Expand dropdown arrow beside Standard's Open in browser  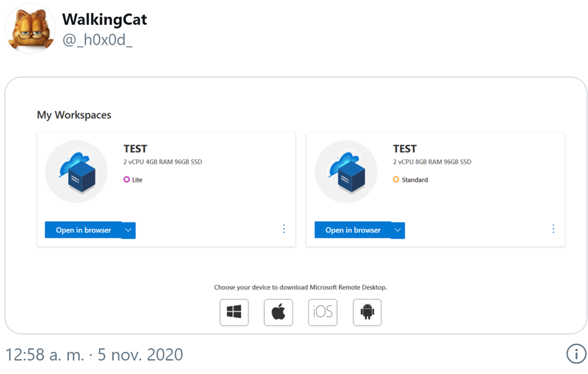pyautogui.click(x=398, y=230)
